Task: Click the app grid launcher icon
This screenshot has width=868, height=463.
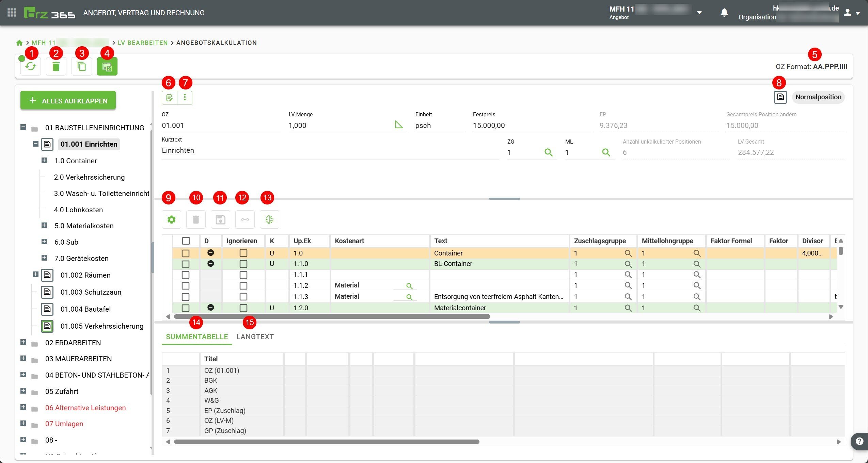Action: [x=12, y=13]
